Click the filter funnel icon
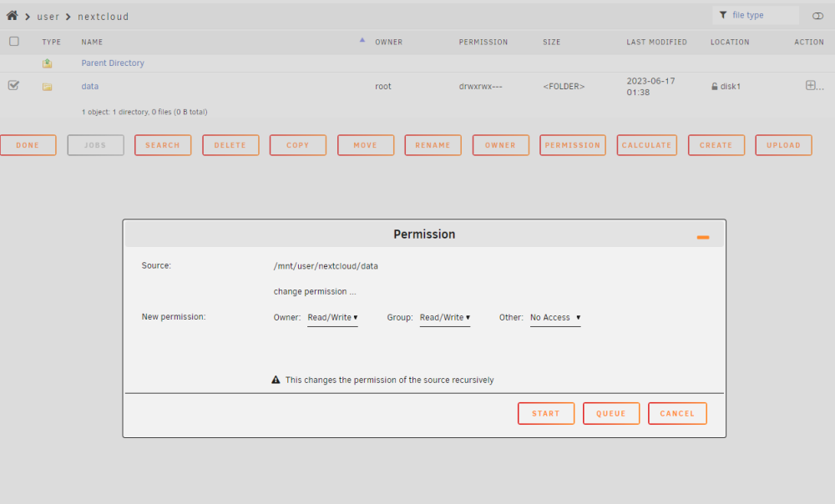Viewport: 835px width, 504px height. tap(722, 15)
